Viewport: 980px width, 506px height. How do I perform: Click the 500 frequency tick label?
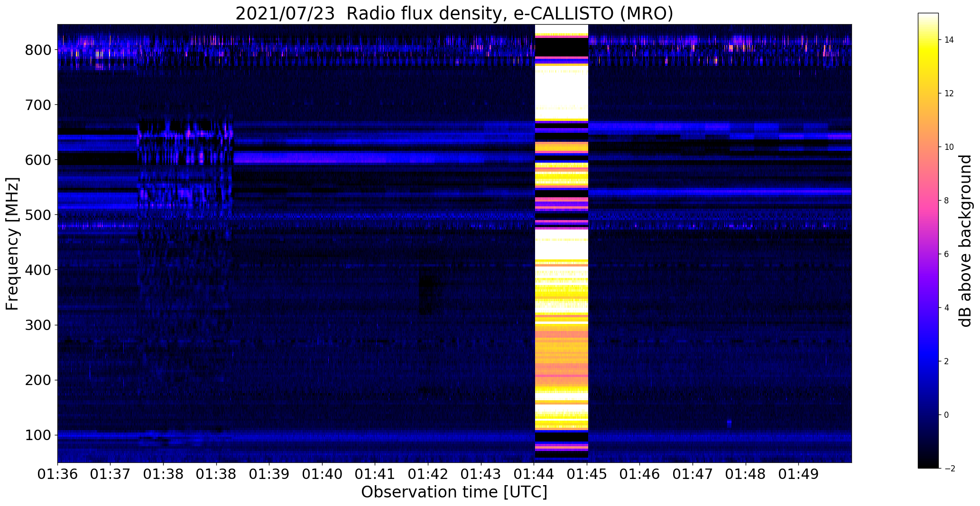coord(37,215)
